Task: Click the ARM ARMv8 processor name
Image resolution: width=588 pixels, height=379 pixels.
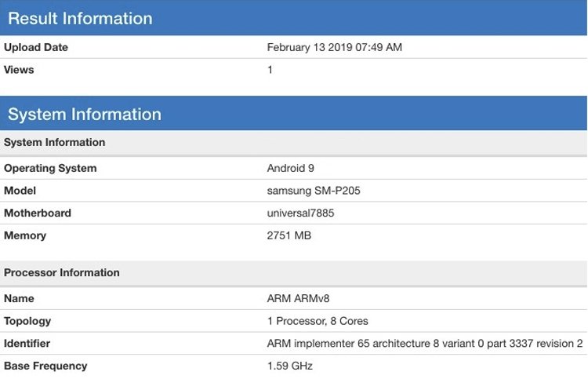Action: tap(298, 299)
